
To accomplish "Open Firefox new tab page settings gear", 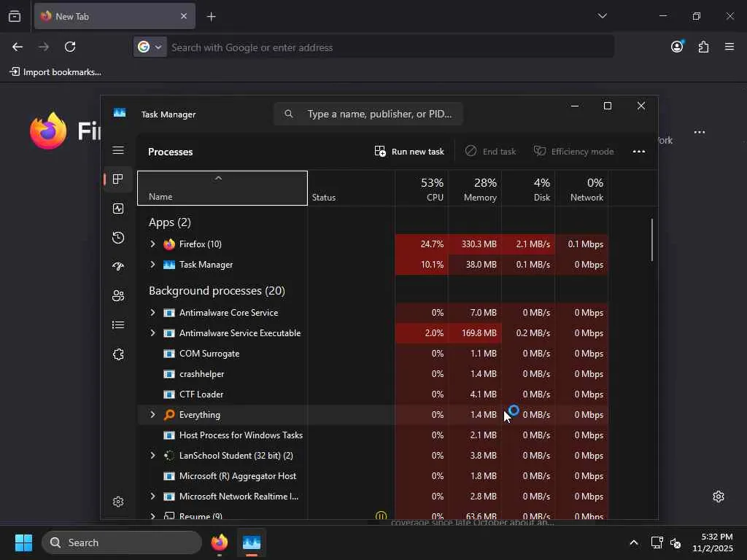I will point(719,497).
